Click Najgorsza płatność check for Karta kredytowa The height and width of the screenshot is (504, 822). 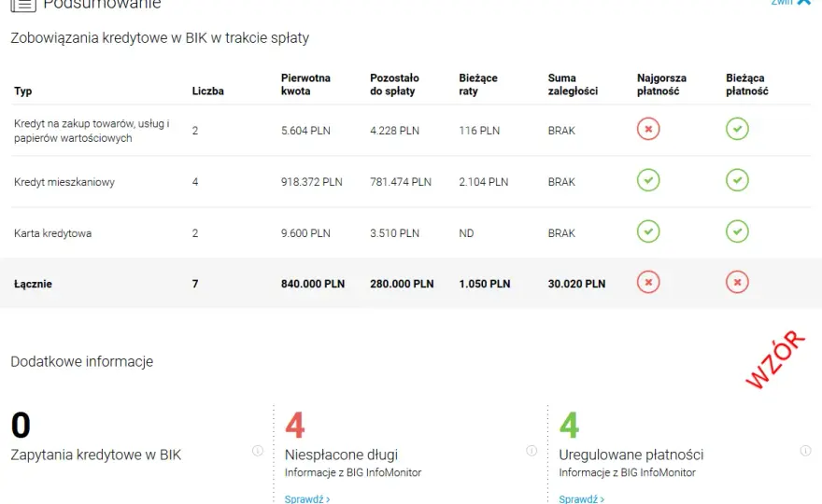[x=648, y=231]
